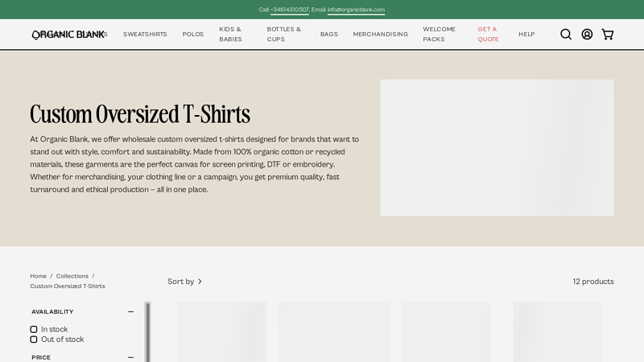The image size is (644, 362).
Task: Tick the Out of stock checkbox
Action: pos(34,339)
